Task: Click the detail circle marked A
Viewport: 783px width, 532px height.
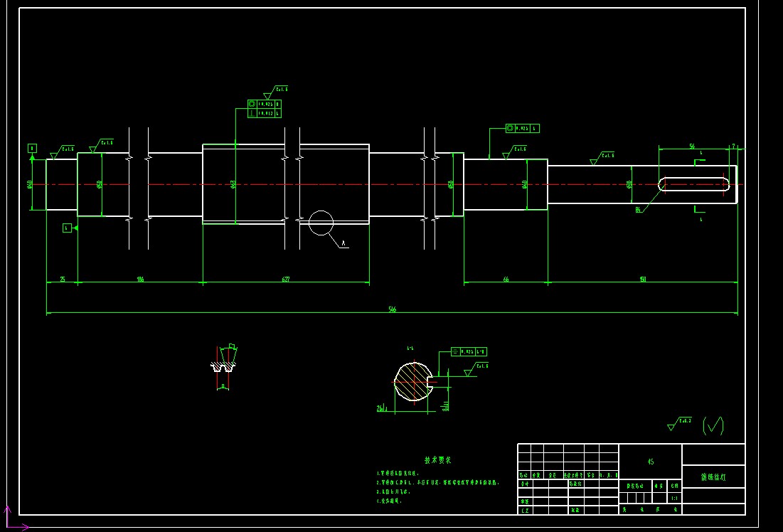Action: coord(321,223)
